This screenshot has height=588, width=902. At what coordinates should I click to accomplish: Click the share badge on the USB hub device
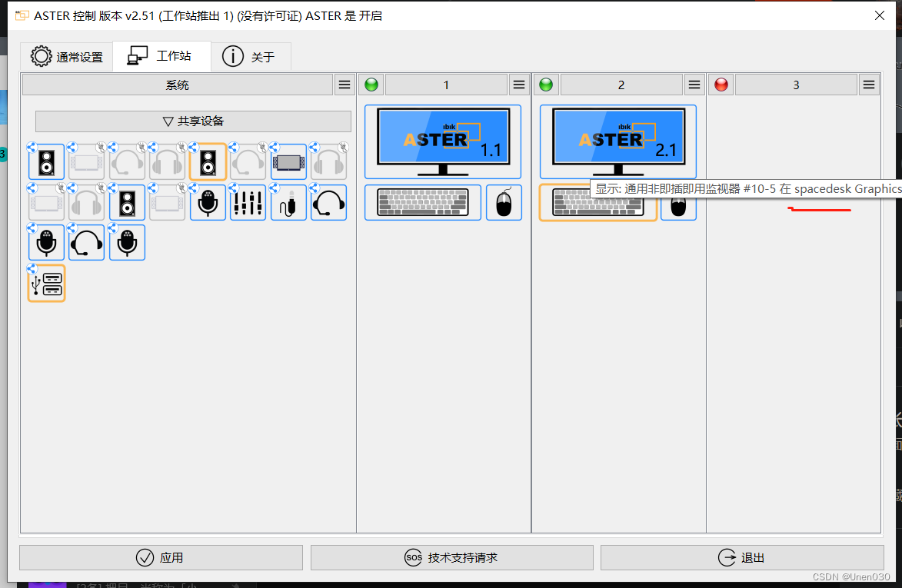tap(32, 268)
